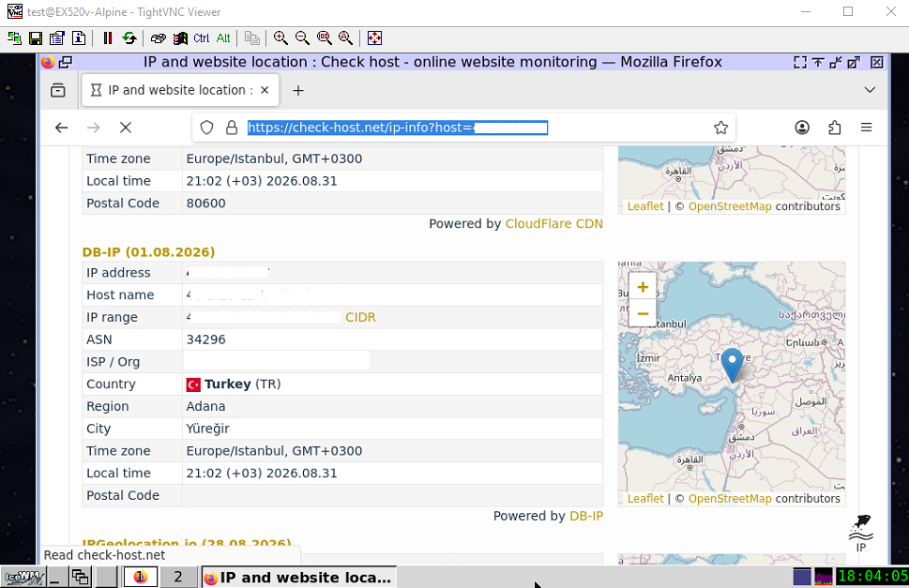Image resolution: width=909 pixels, height=588 pixels.
Task: Open the DB-IP link after 'Powered by'
Action: [x=586, y=516]
